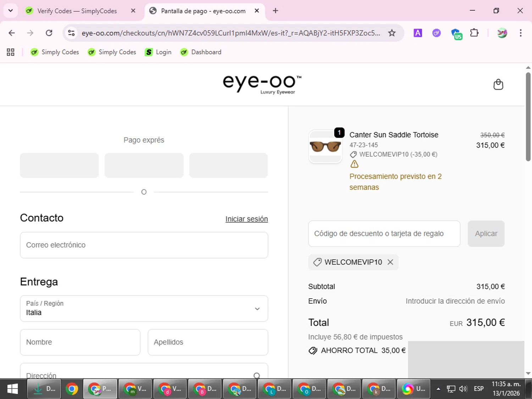Open a new browser tab

275,11
